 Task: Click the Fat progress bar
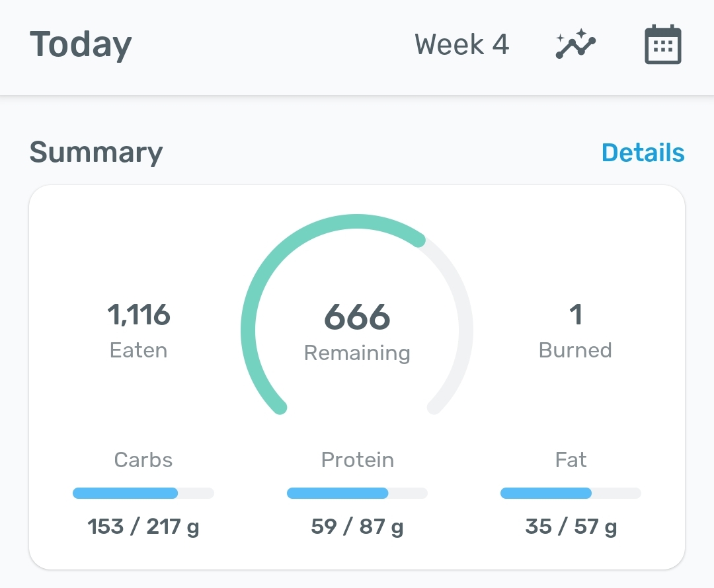[571, 493]
